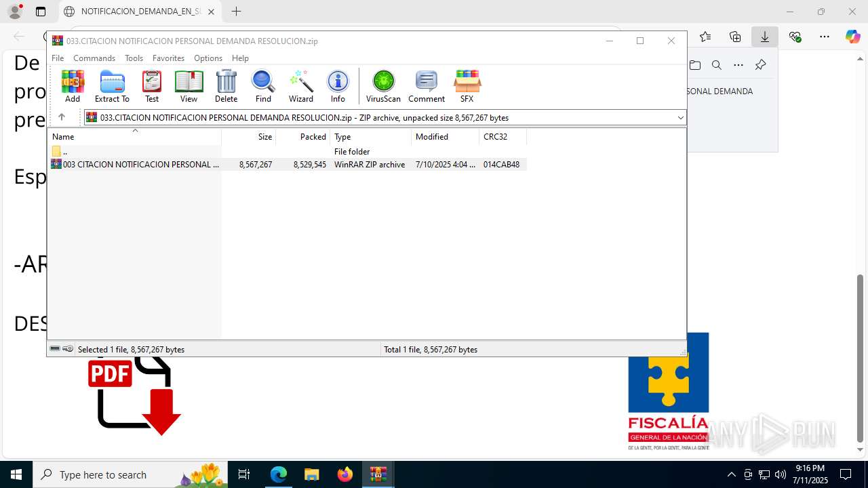Select the parent folder '..' row
868x488 pixels.
tap(287, 151)
